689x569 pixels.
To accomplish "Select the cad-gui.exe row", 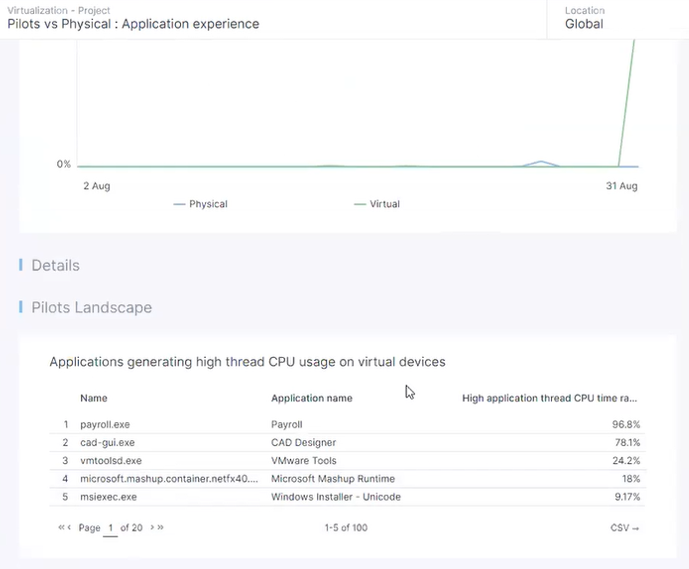I will click(107, 442).
